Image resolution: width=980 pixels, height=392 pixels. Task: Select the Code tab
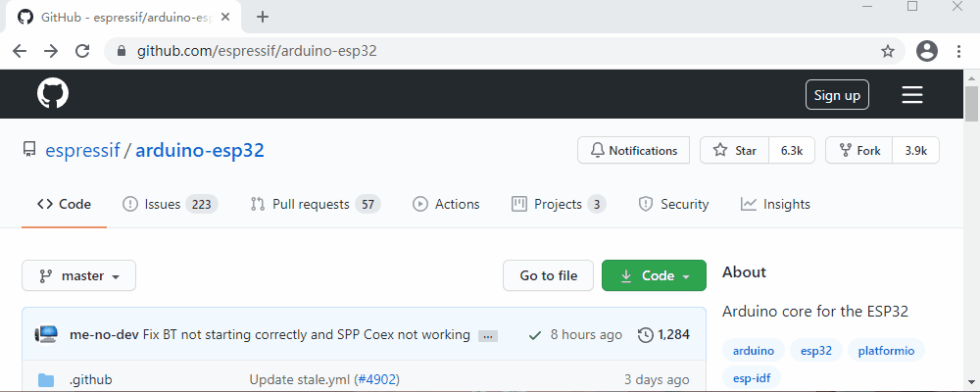pos(64,205)
